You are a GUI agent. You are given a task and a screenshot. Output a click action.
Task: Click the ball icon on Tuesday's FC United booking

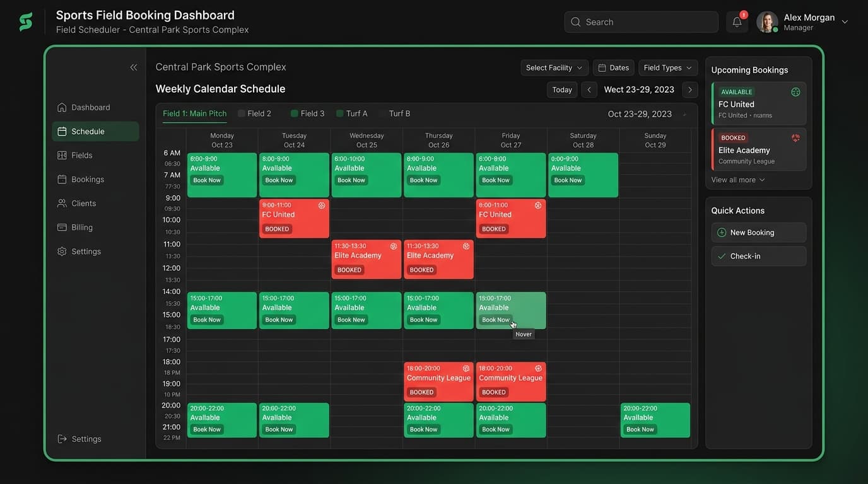point(322,205)
